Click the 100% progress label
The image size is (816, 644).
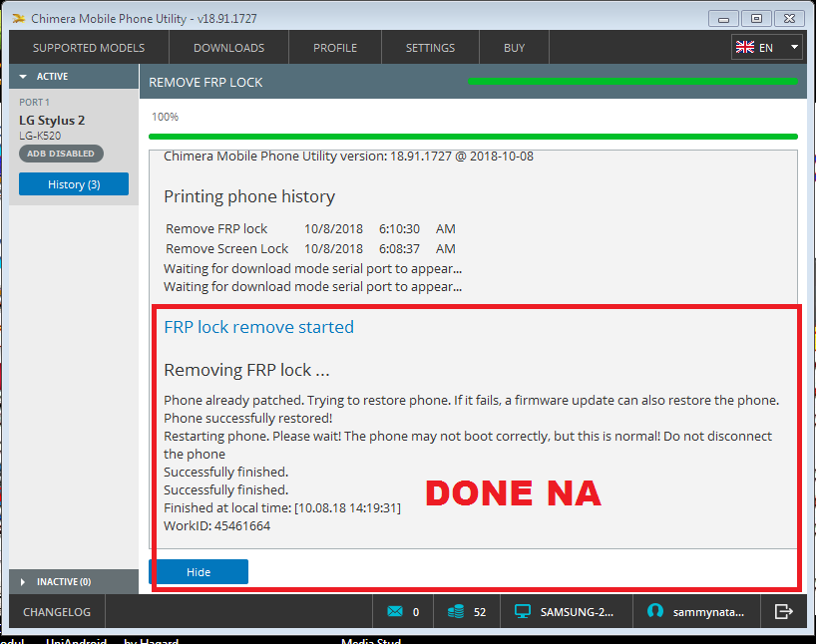tap(165, 117)
